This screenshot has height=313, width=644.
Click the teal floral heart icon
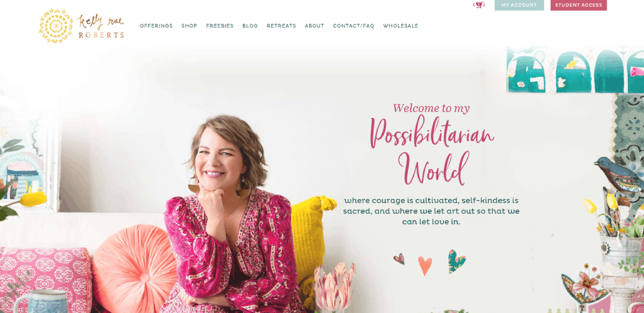pyautogui.click(x=457, y=261)
